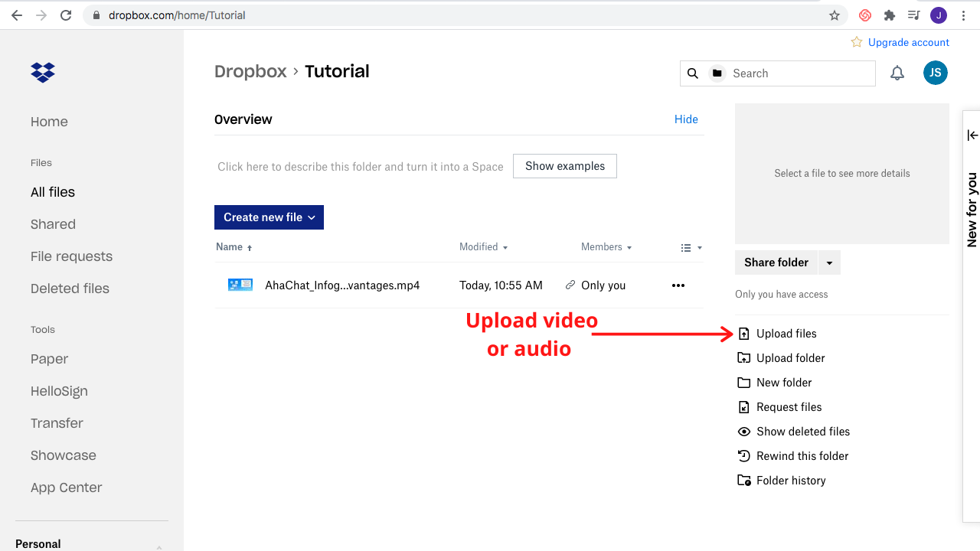Click the AhaChat mp4 file thumbnail
The image size is (980, 551).
click(x=240, y=285)
